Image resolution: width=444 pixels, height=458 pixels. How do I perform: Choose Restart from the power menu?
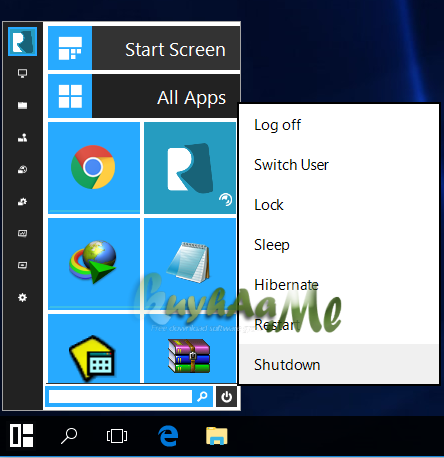(339, 325)
